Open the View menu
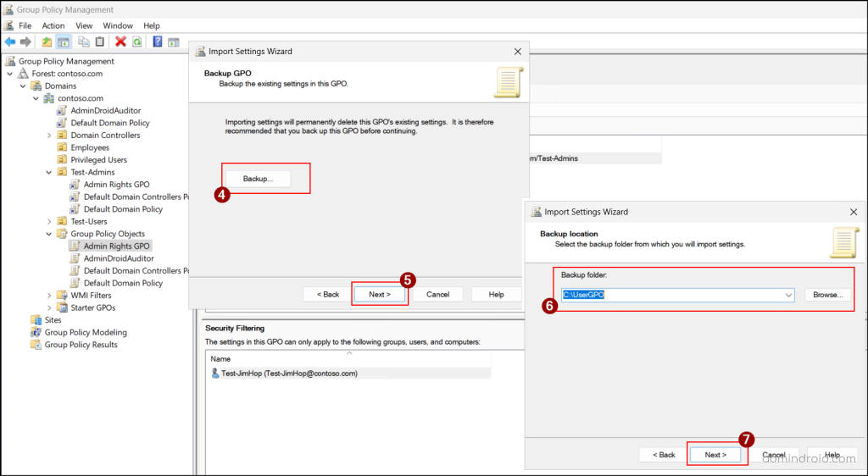Image resolution: width=868 pixels, height=476 pixels. (84, 25)
